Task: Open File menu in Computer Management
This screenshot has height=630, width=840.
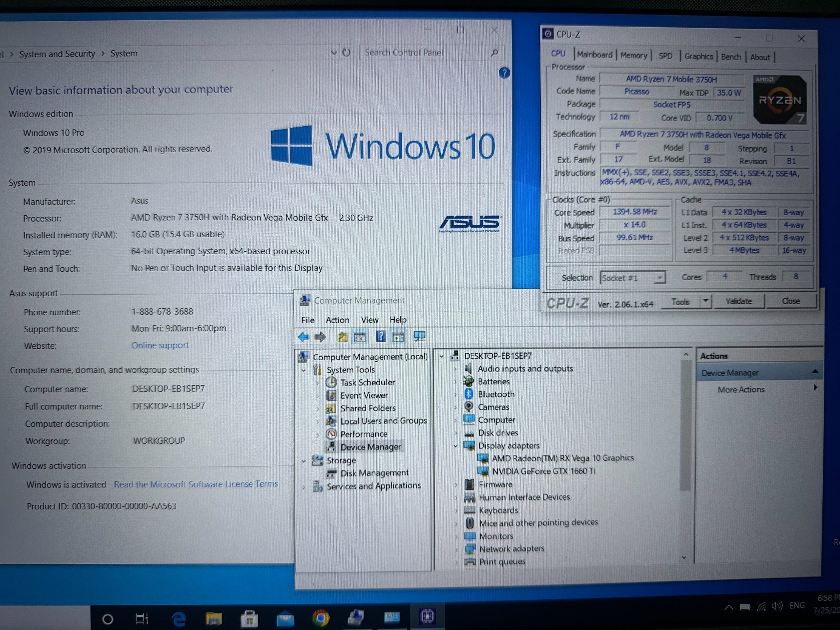Action: [307, 320]
